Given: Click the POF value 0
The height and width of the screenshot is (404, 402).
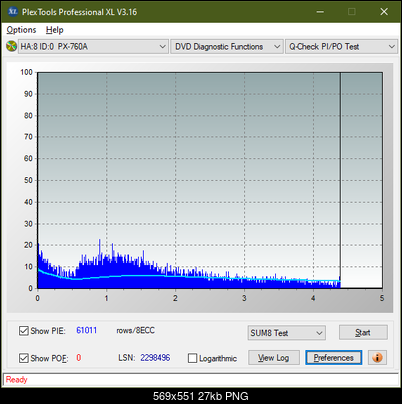Looking at the screenshot, I should coord(79,358).
